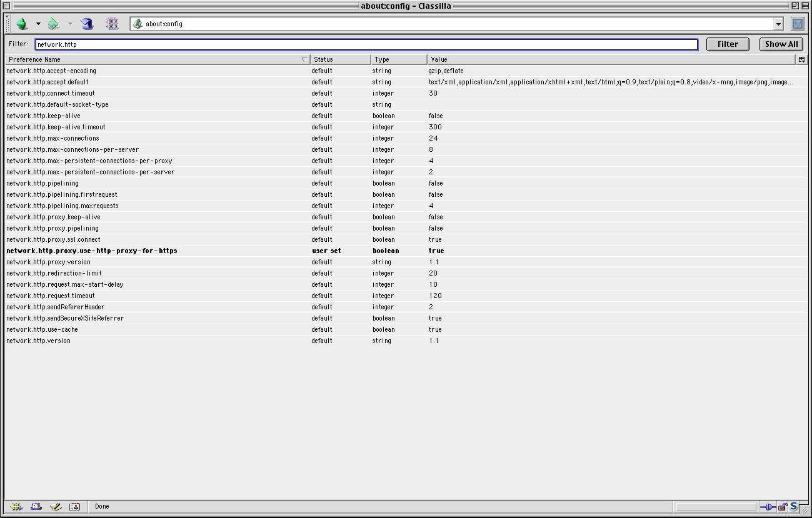This screenshot has width=812, height=518.
Task: Select network.http.sendSecureXSiteReferrer preference
Action: coord(406,318)
